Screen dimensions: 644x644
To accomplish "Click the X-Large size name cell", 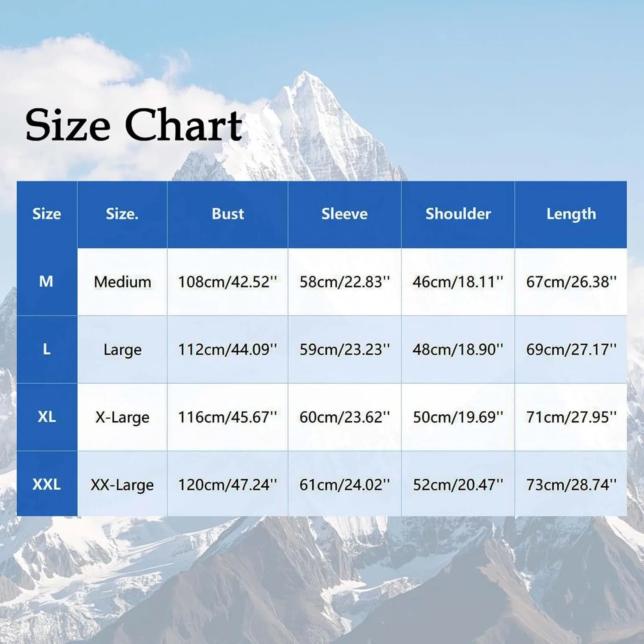I will click(122, 416).
